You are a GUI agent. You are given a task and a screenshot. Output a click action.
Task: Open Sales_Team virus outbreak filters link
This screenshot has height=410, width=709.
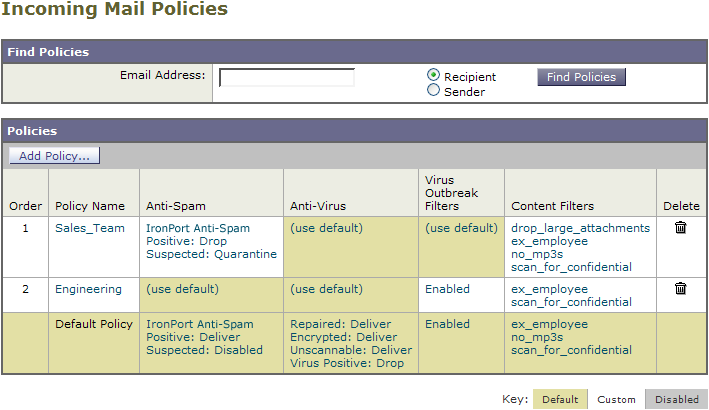[461, 228]
